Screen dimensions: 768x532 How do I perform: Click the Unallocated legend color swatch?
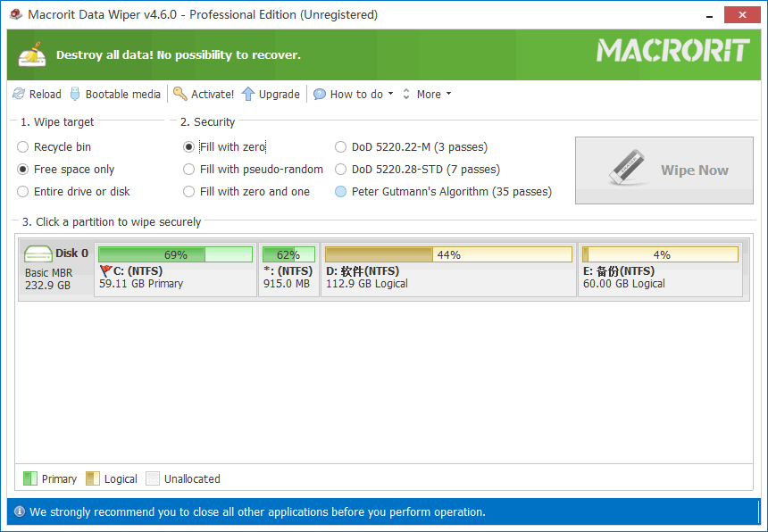tap(153, 478)
